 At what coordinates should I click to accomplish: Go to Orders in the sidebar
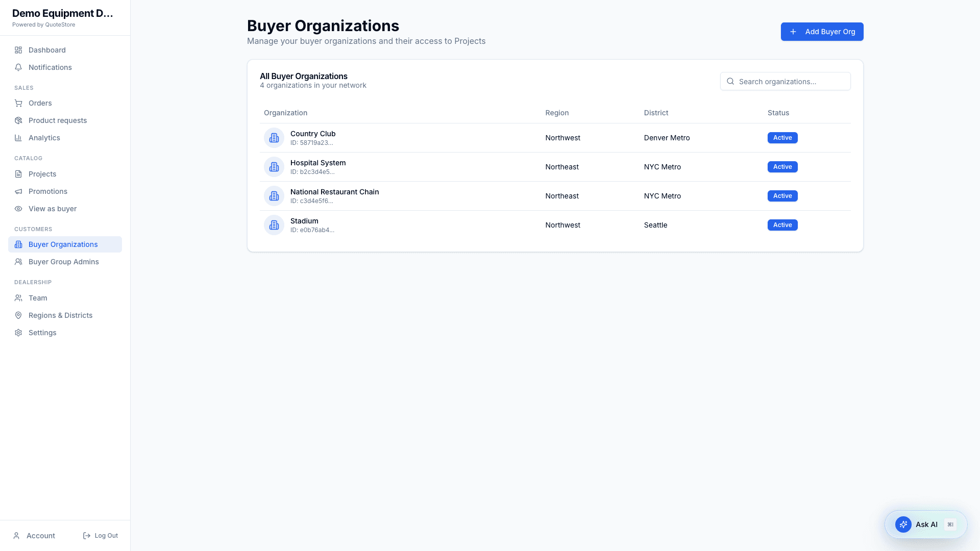tap(65, 103)
